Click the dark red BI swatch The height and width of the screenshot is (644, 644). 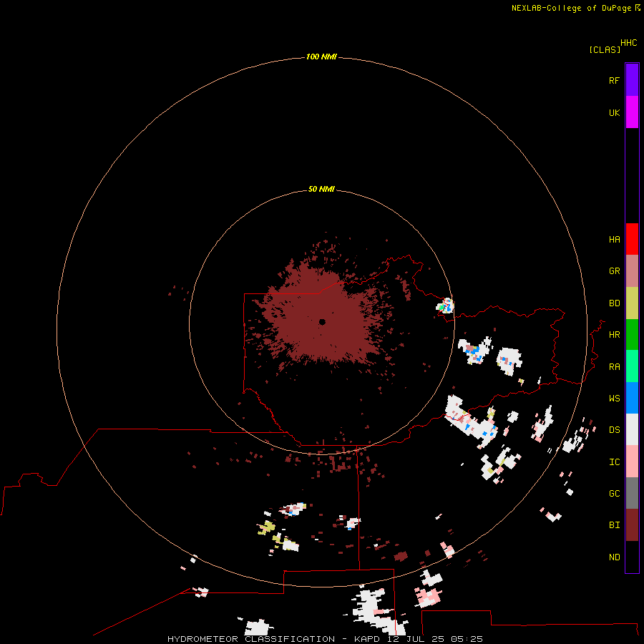click(x=632, y=525)
